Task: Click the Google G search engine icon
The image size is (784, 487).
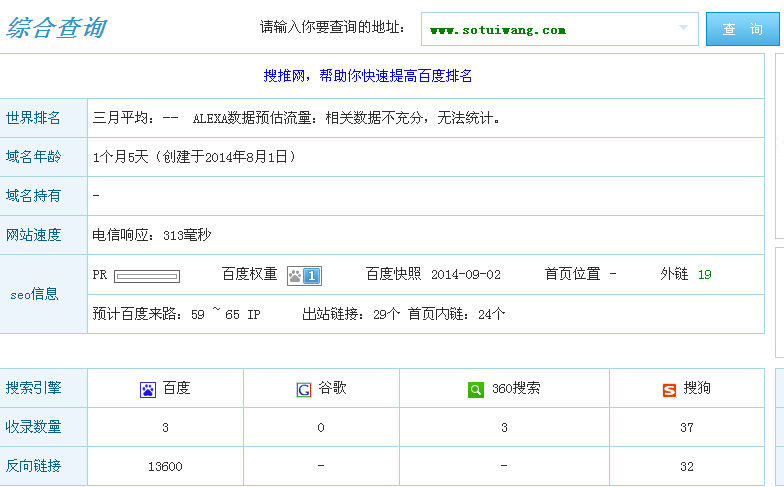Action: pos(304,390)
